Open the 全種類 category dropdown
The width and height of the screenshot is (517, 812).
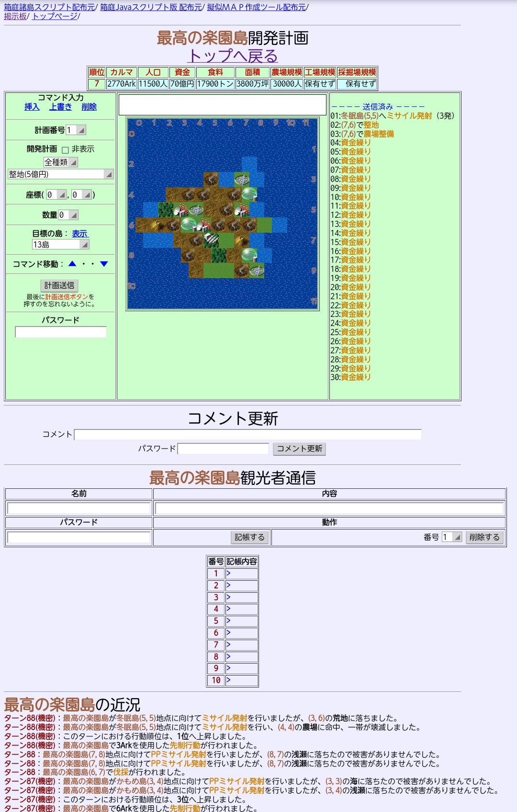[x=60, y=162]
